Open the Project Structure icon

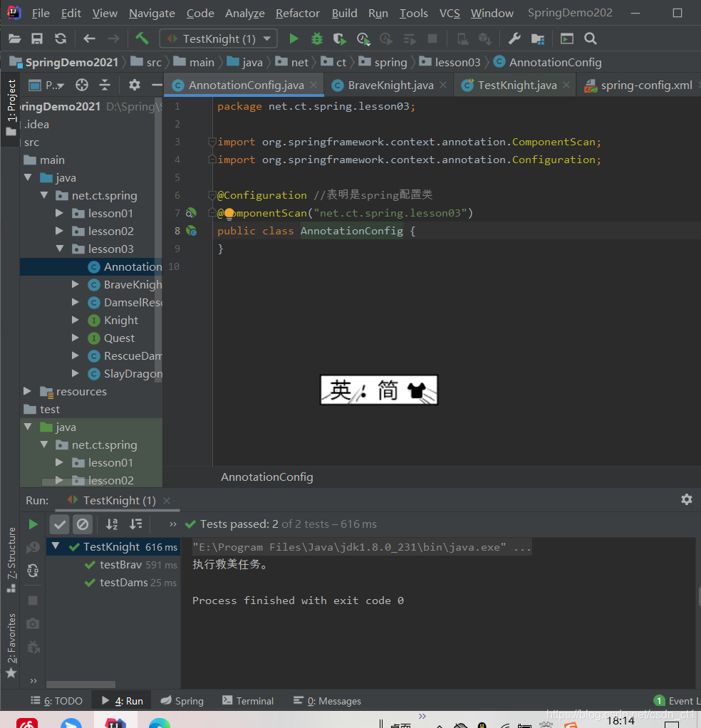tap(538, 38)
